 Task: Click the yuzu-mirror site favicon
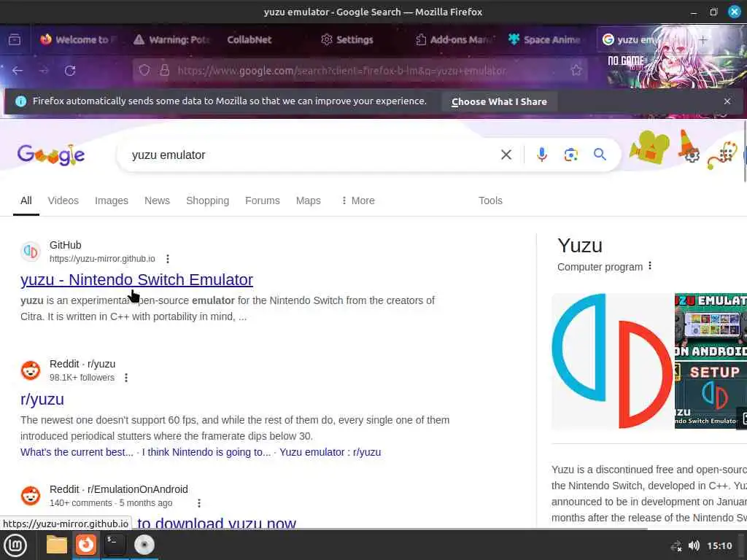coord(31,251)
